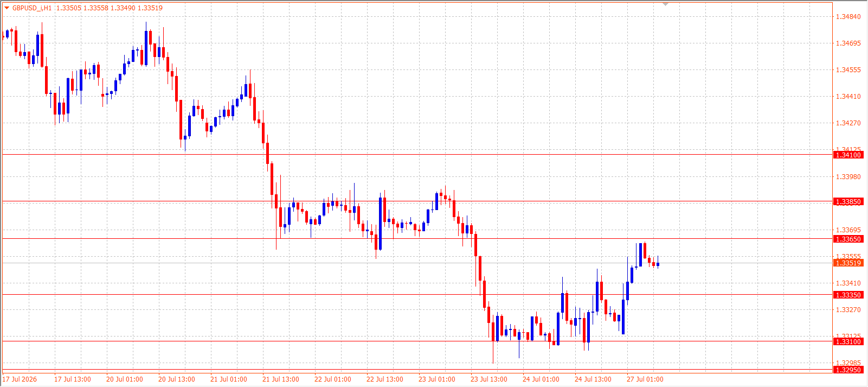Click the 1.33270 price scale value
This screenshot has width=868, height=387.
[x=848, y=310]
